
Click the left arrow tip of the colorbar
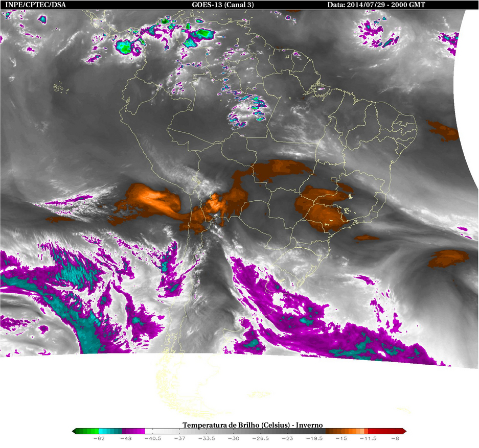coord(73,431)
